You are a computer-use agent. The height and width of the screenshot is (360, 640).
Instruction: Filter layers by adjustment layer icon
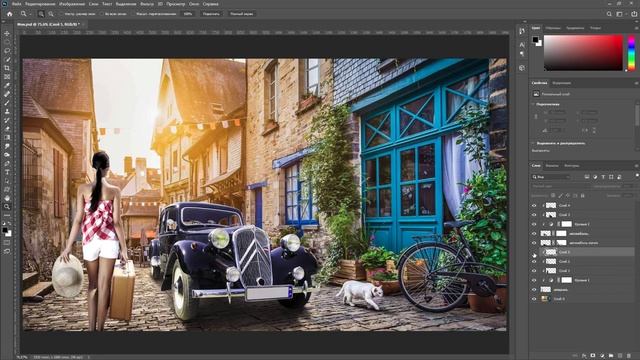[595, 177]
